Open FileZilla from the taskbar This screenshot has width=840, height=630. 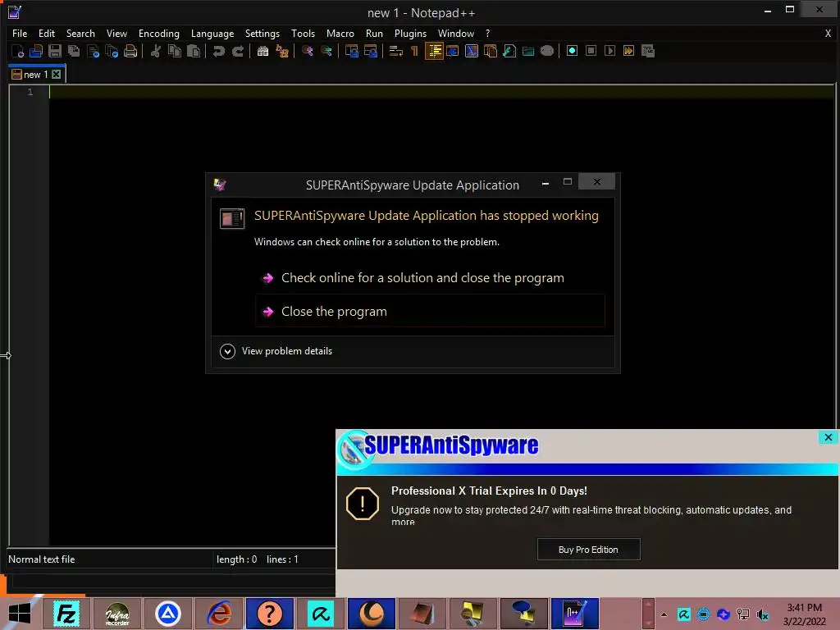click(66, 614)
